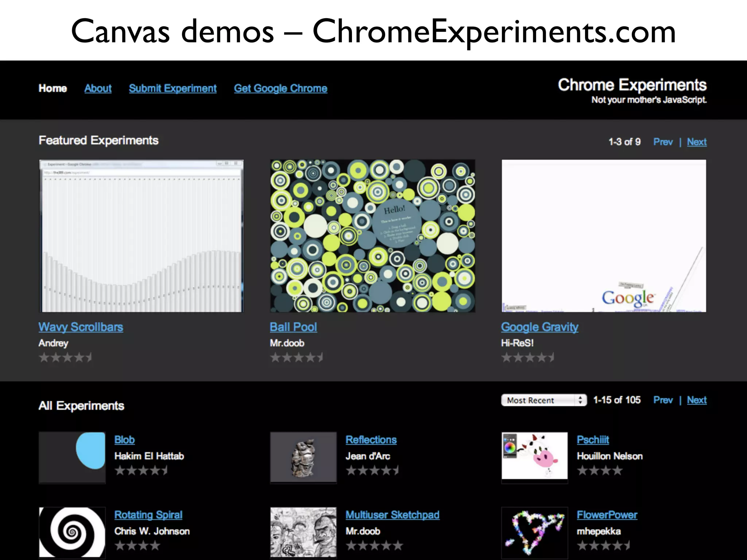Open the Blob title link
The width and height of the screenshot is (747, 560).
click(124, 440)
